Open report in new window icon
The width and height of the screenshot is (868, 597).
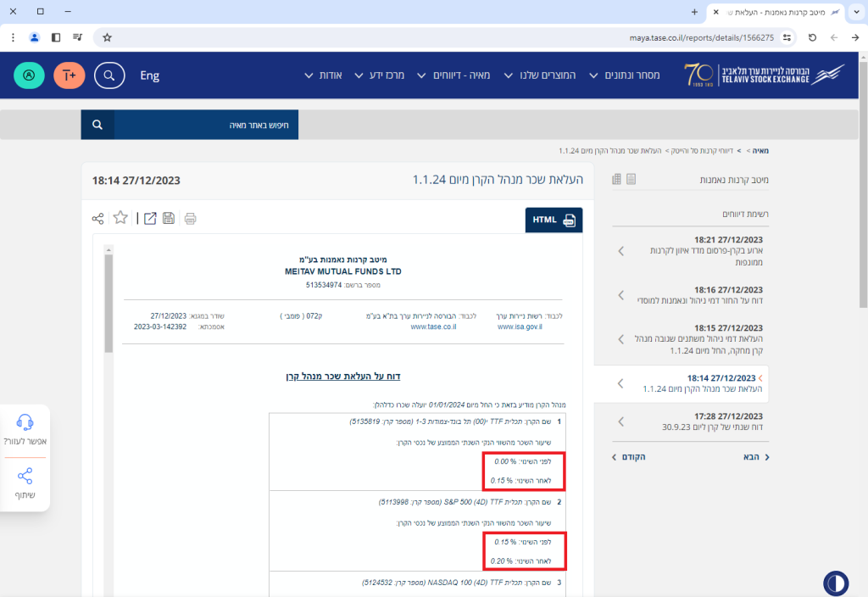pyautogui.click(x=150, y=219)
